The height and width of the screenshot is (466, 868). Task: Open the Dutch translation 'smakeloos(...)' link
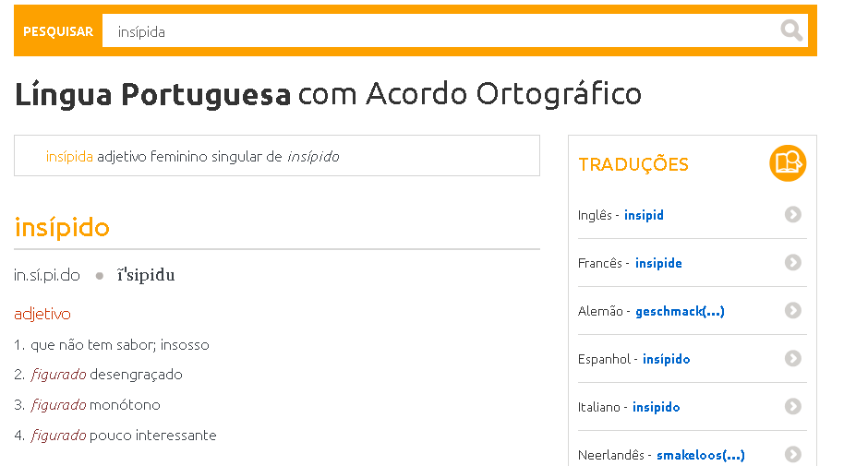click(x=700, y=456)
